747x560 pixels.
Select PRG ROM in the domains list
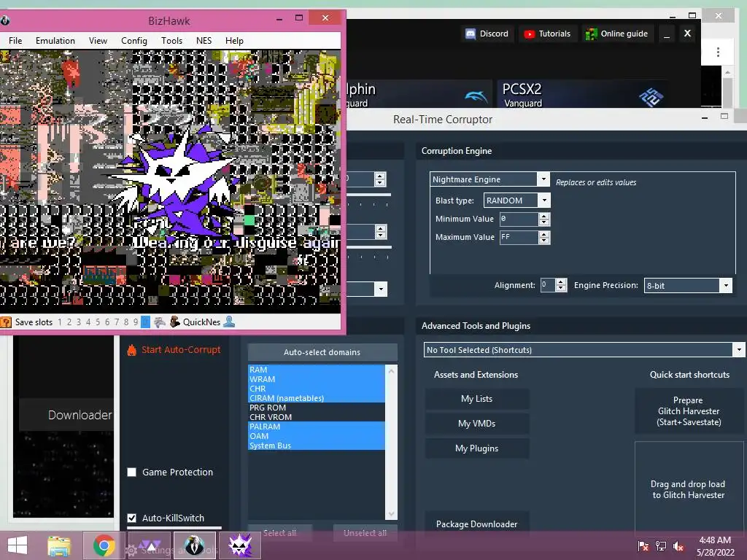[x=317, y=408]
